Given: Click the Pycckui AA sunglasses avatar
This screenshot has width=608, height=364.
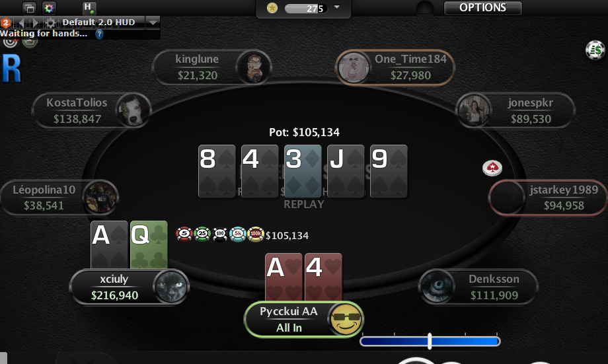Looking at the screenshot, I should click(346, 319).
